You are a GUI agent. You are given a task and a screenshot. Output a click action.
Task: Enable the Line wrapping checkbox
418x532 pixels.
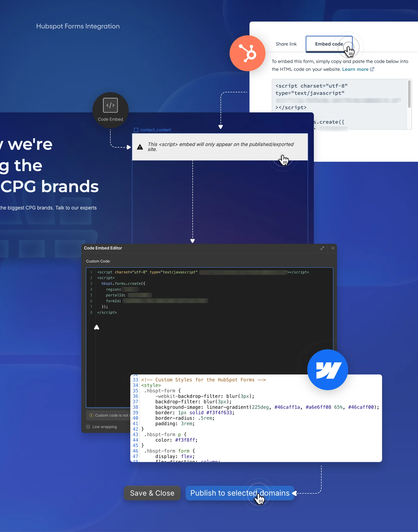[x=88, y=427]
